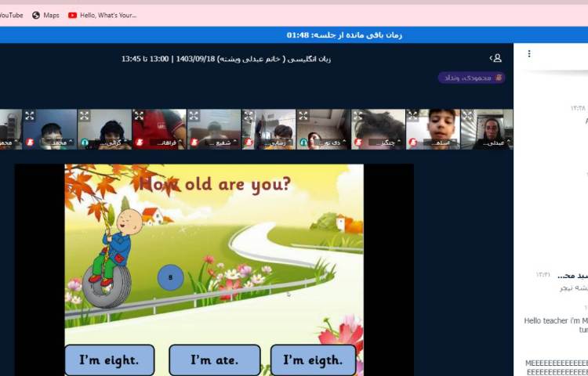This screenshot has height=376, width=588.
Task: Open the caret menu next to چنگیز's name
Action: 399,142
